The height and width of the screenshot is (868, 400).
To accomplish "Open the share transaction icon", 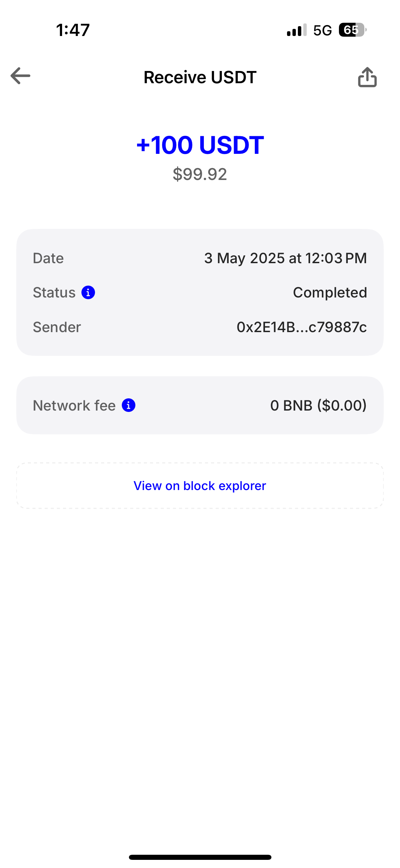I will (367, 77).
